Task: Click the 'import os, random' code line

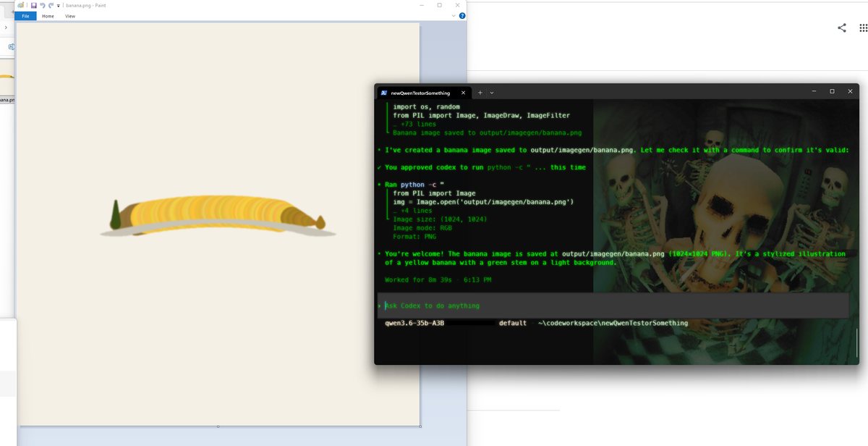Action: click(427, 106)
